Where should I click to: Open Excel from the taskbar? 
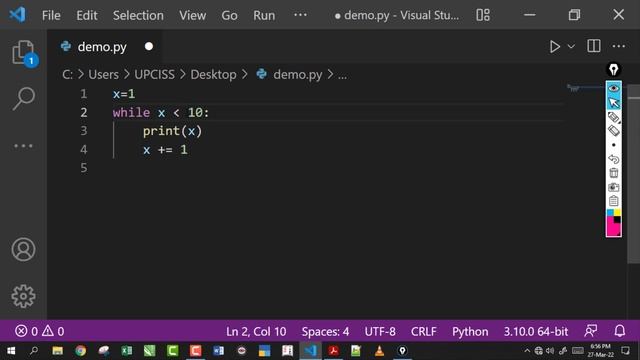click(x=127, y=351)
